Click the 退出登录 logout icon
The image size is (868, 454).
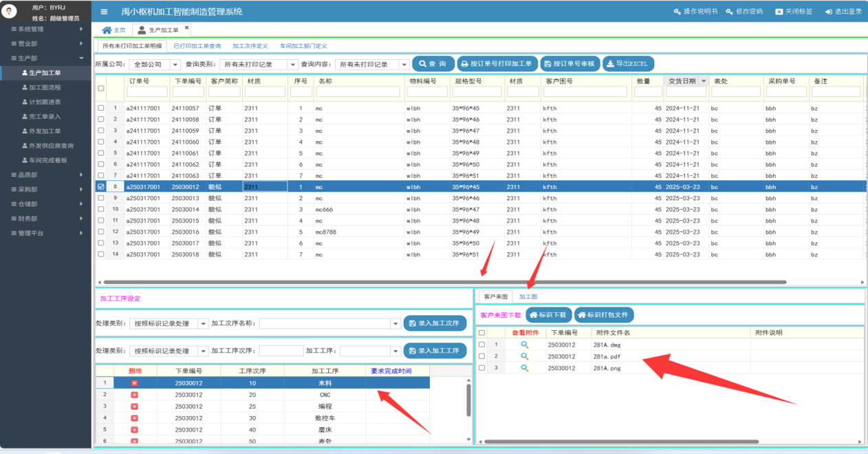pos(829,12)
